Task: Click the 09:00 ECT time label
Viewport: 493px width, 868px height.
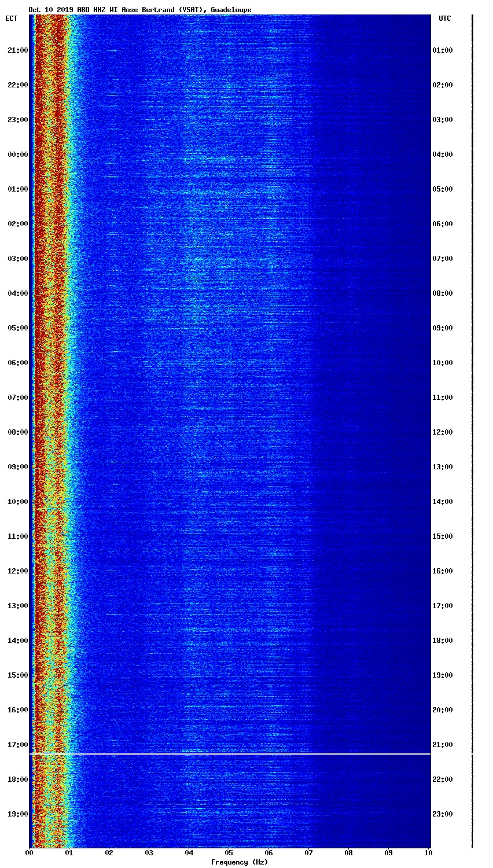Action: (x=17, y=467)
